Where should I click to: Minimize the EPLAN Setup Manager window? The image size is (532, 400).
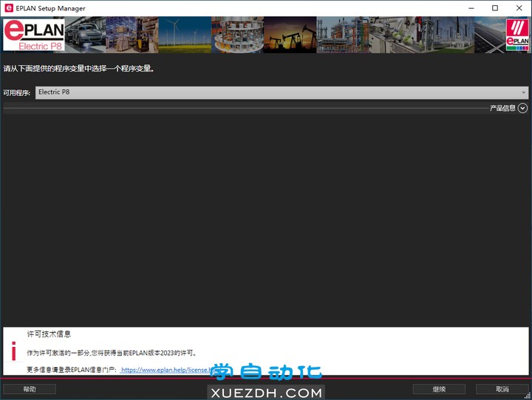point(471,8)
